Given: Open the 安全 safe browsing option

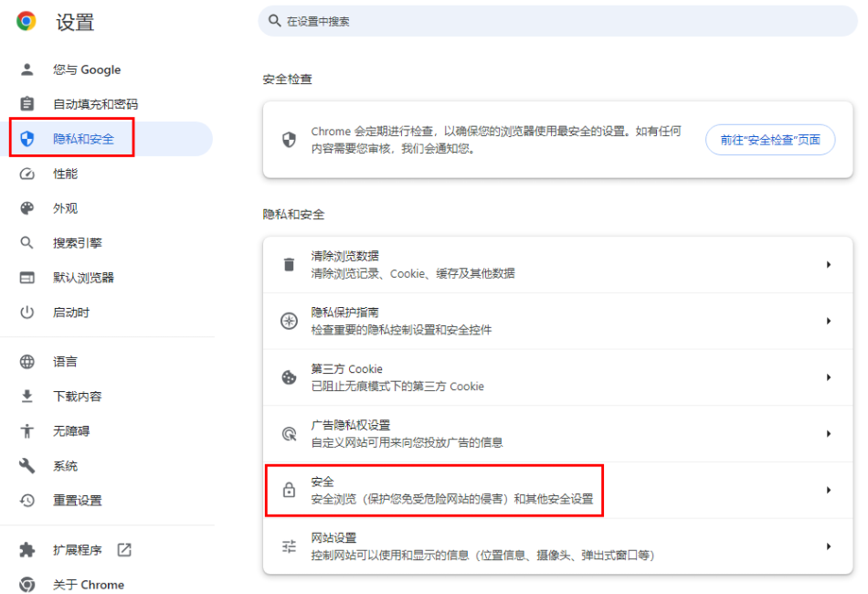Looking at the screenshot, I should 557,490.
